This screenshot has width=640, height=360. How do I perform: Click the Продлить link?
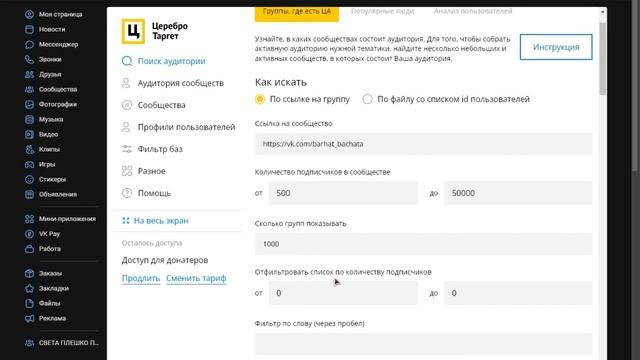(141, 278)
